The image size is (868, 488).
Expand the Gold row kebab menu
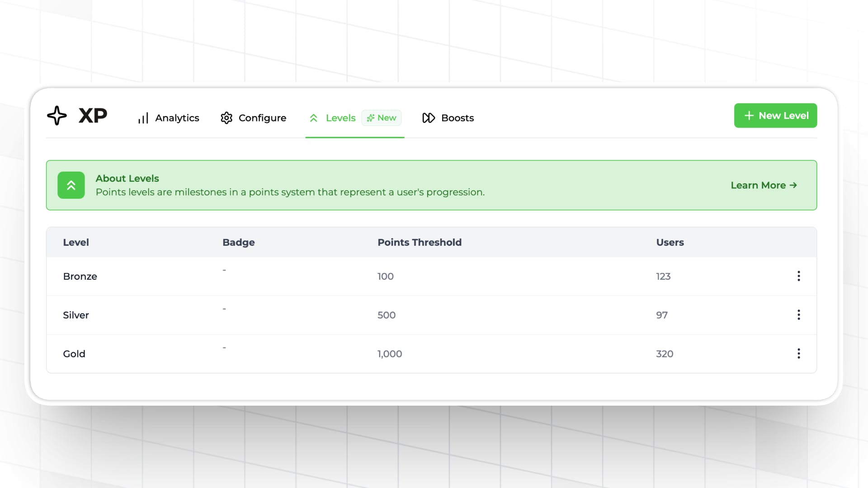[799, 353]
